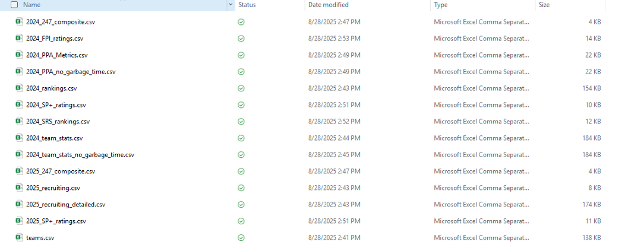644x248 pixels.
Task: Open the Name column filter dropdown arrow
Action: tap(231, 5)
